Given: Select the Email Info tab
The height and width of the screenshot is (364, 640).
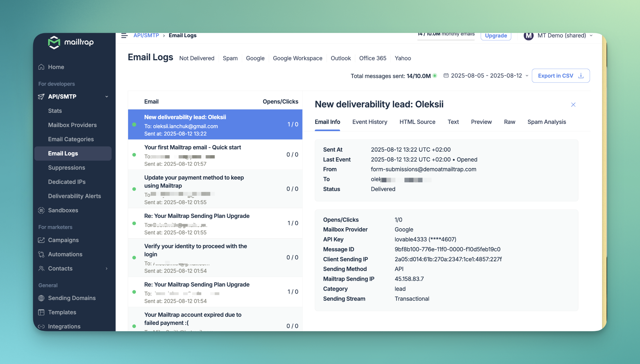Looking at the screenshot, I should 327,122.
